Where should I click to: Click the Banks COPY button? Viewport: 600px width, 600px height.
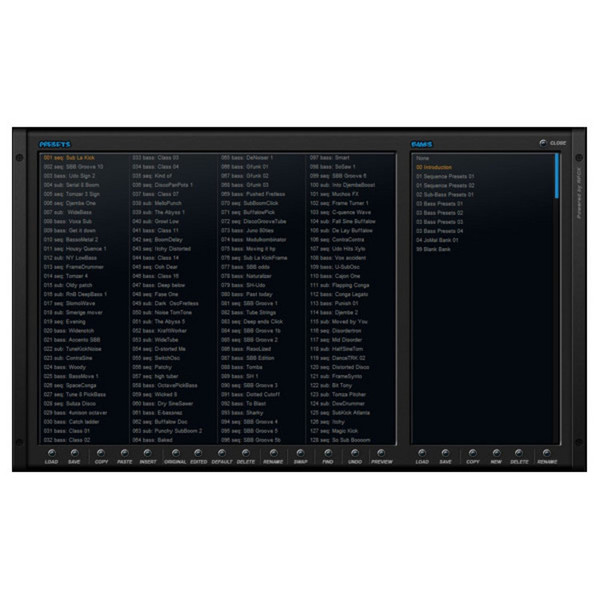473,453
